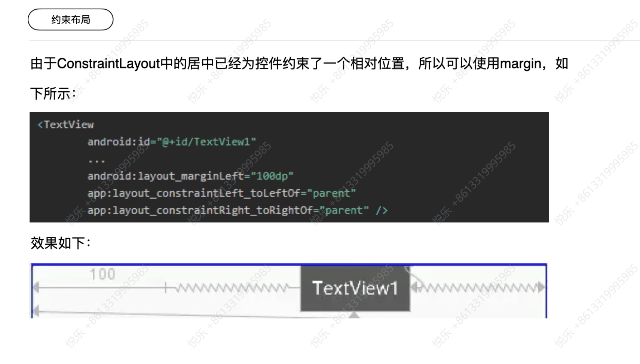Click the ellipsis line in the code block

click(x=97, y=161)
